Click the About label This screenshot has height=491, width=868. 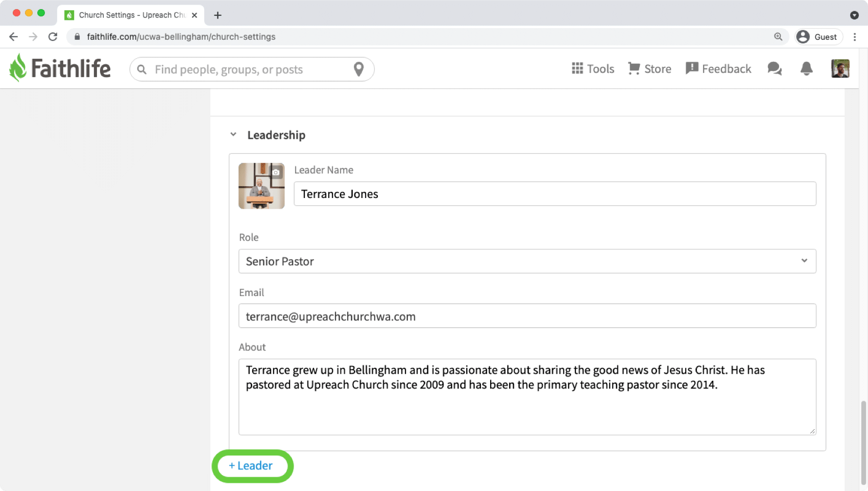252,347
